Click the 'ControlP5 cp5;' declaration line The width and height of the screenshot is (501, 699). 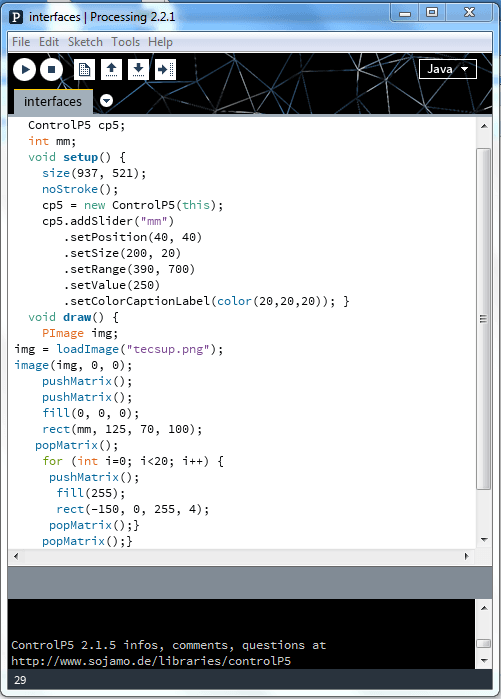[77, 125]
